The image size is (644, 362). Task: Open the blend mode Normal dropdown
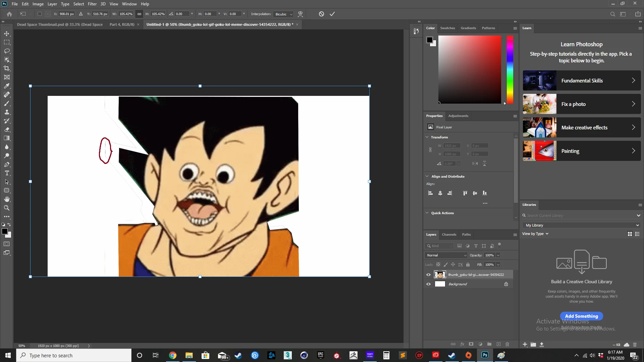pos(446,255)
